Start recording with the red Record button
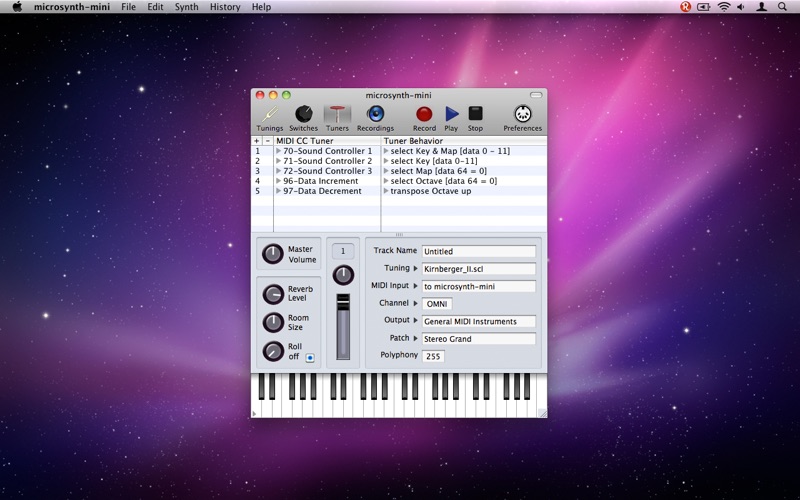The height and width of the screenshot is (500, 800). [x=424, y=119]
